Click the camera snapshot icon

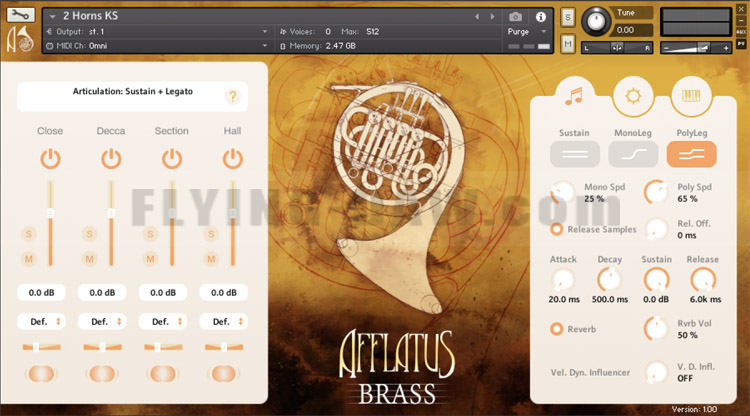(x=515, y=17)
